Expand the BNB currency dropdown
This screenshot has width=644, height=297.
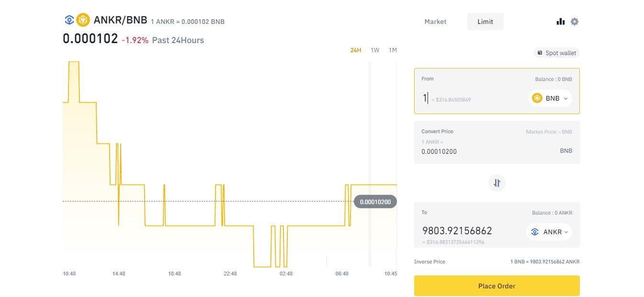(x=551, y=98)
